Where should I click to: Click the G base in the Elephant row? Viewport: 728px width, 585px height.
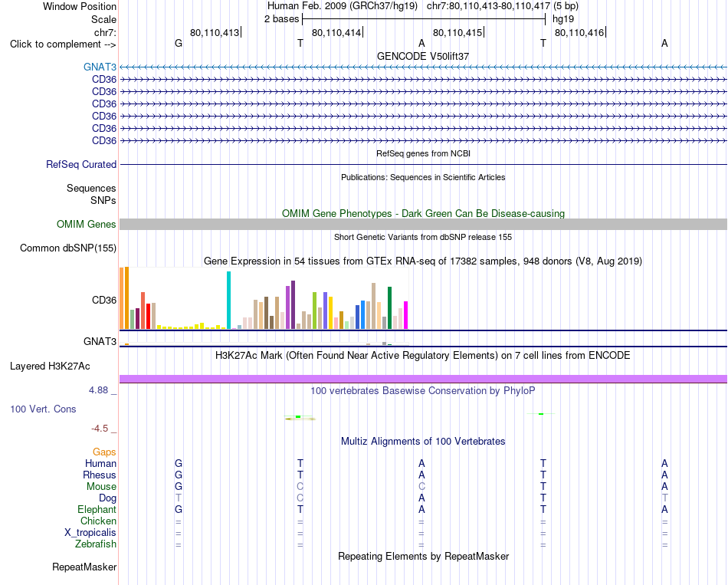point(179,509)
